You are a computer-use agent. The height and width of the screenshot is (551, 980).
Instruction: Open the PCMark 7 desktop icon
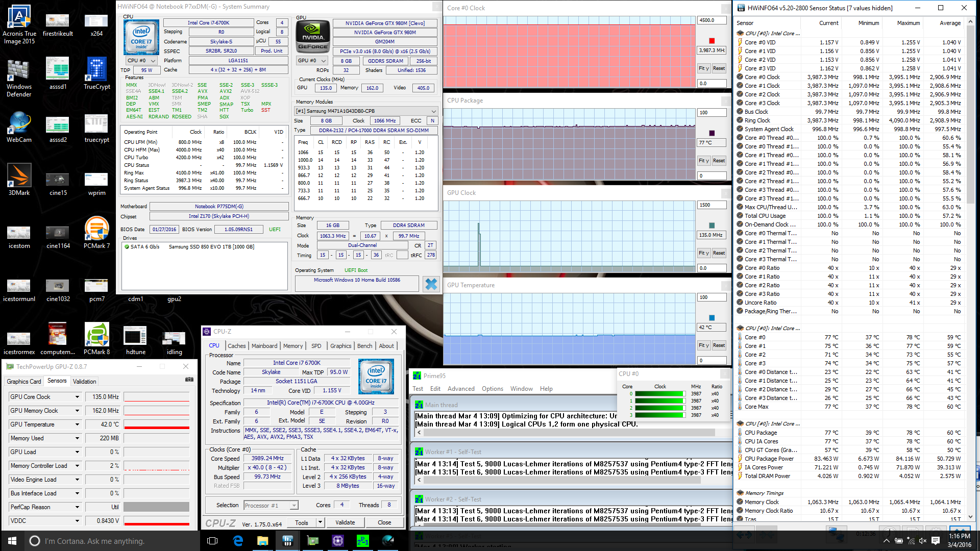(x=96, y=233)
